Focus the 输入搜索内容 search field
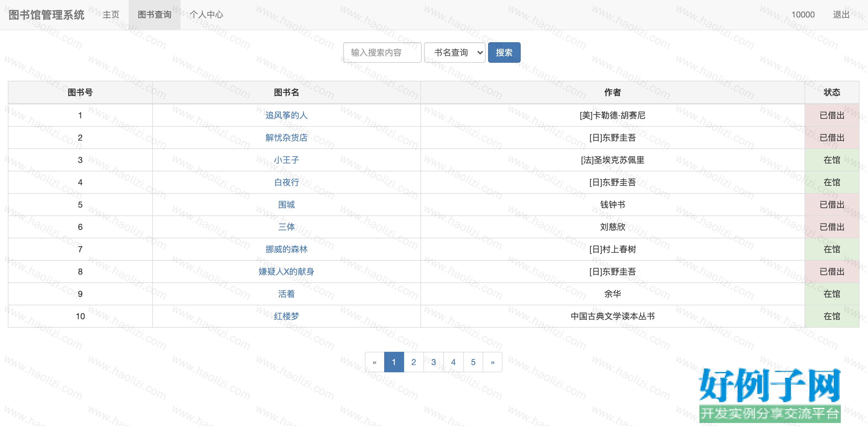This screenshot has height=426, width=868. [x=382, y=52]
